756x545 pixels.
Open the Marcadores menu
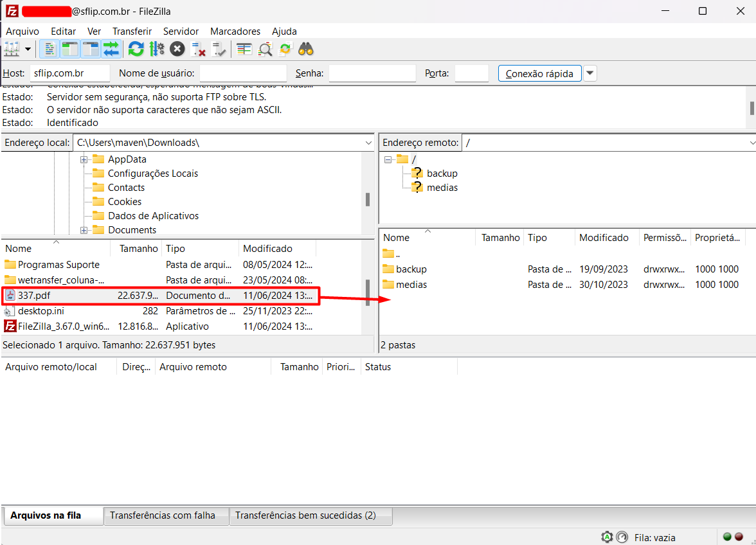click(235, 31)
